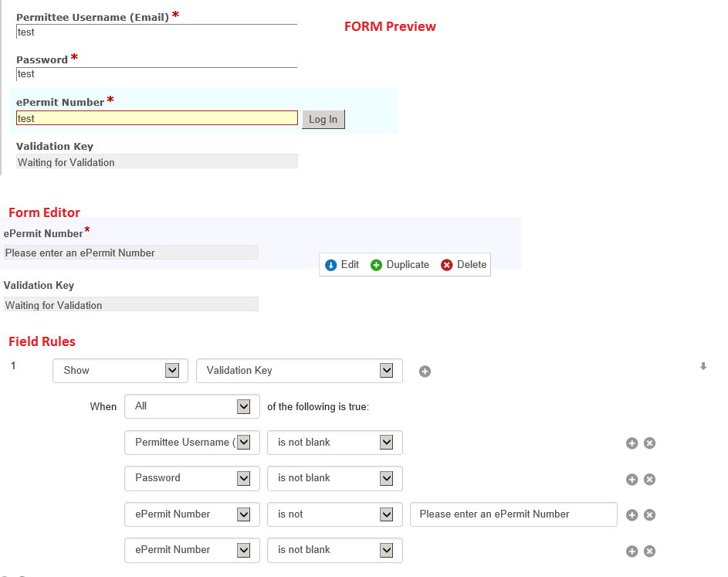Click the red Delete icon
This screenshot has width=728, height=577.
pyautogui.click(x=447, y=265)
